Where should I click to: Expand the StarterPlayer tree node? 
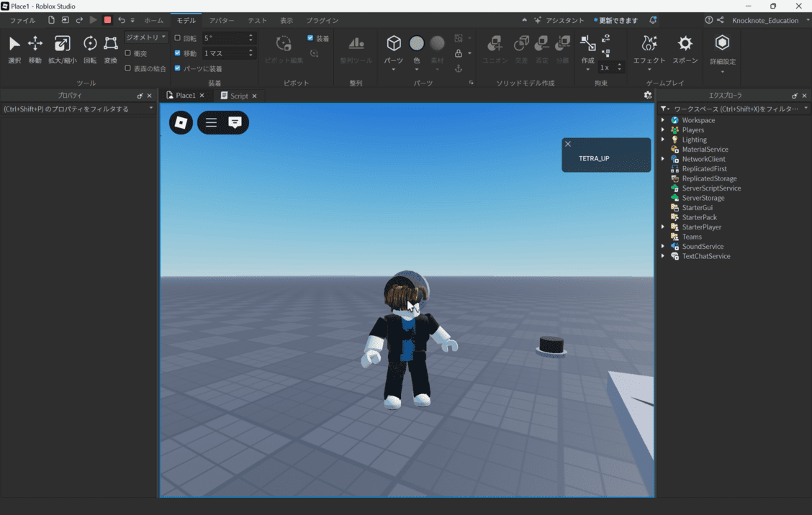click(663, 227)
